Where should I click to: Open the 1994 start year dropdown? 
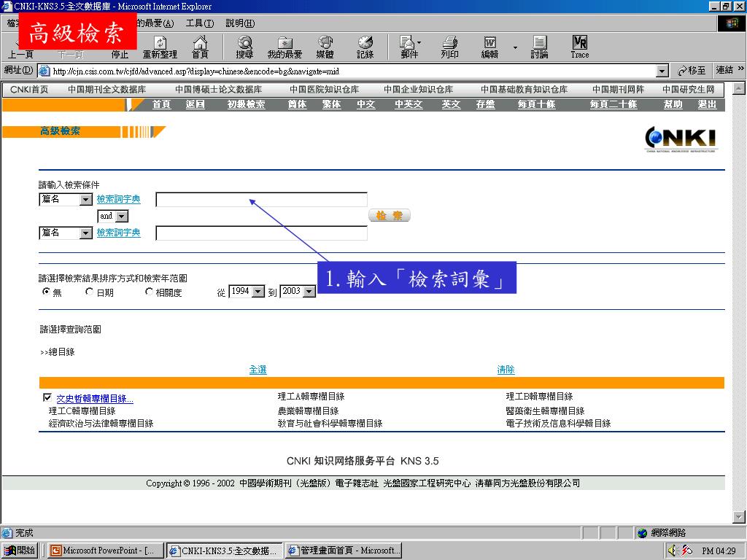click(x=258, y=292)
